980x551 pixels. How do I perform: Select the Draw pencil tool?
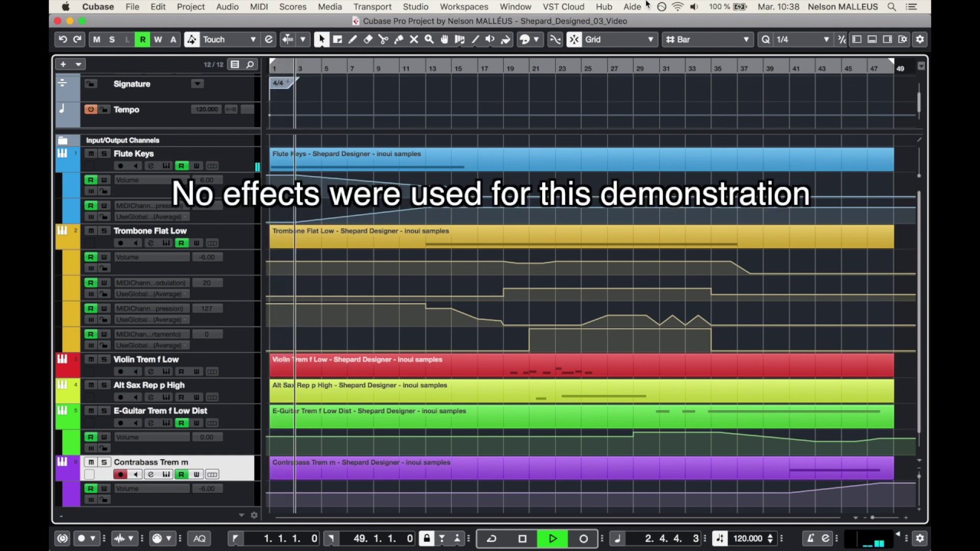pos(352,40)
